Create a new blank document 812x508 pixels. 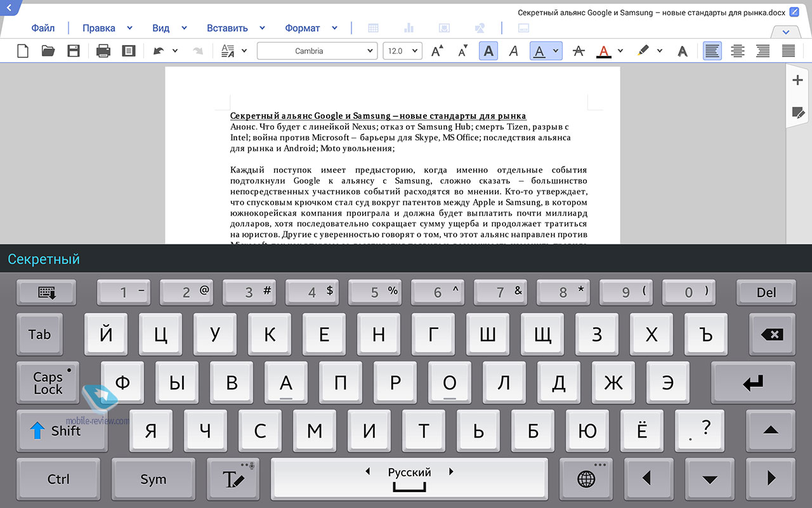pos(23,51)
